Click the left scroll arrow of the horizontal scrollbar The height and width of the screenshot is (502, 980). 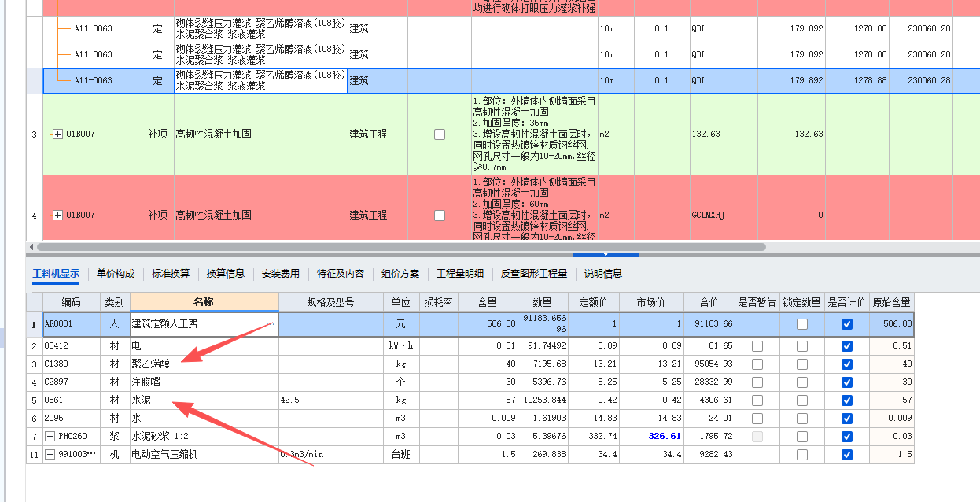pos(30,247)
